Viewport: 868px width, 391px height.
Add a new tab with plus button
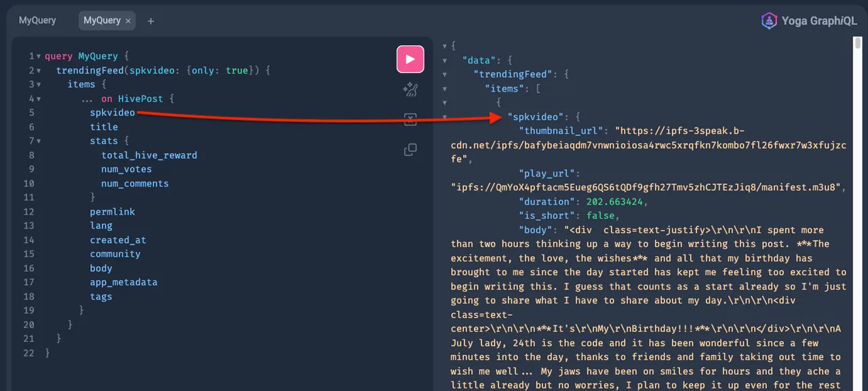point(151,21)
